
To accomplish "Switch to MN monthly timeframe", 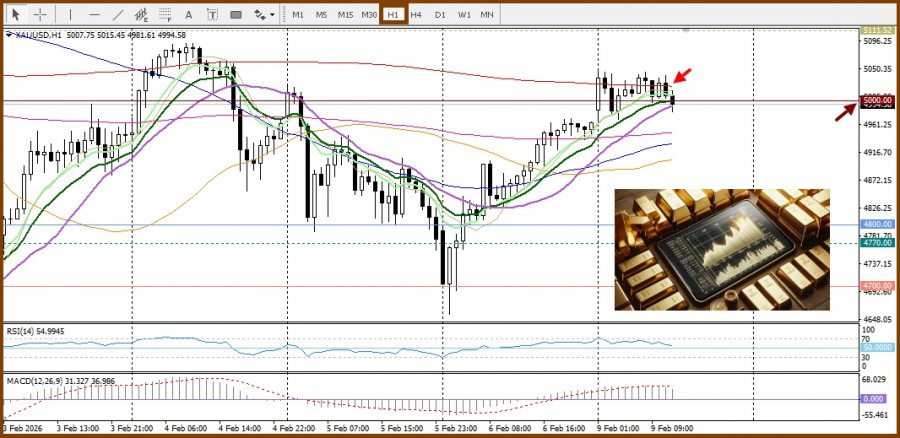I will point(487,14).
